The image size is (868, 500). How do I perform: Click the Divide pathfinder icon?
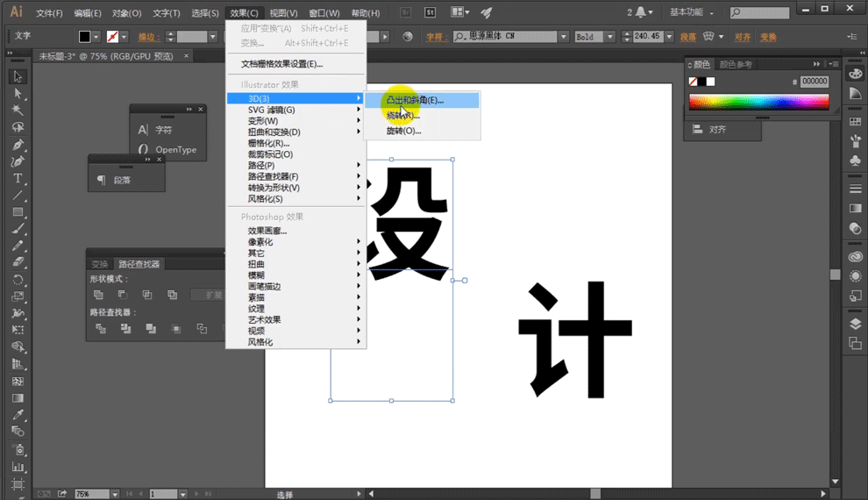101,328
